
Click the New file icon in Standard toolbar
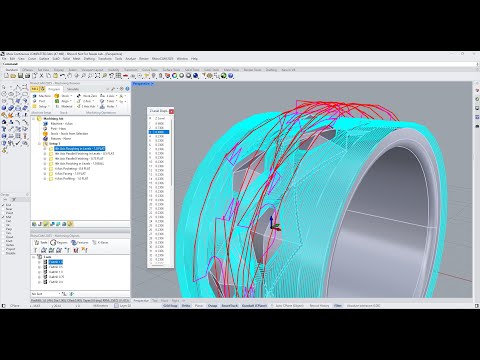pos(7,76)
